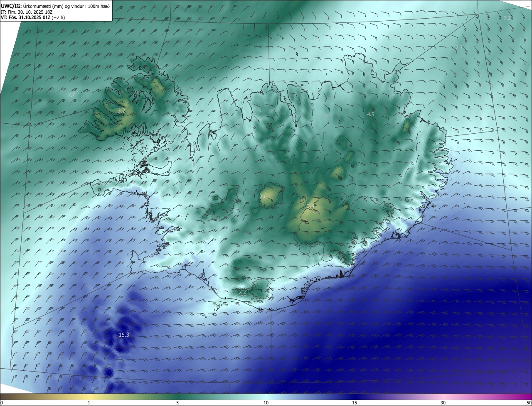Click the colorbar tick label 30
The height and width of the screenshot is (406, 532).
pyautogui.click(x=443, y=403)
